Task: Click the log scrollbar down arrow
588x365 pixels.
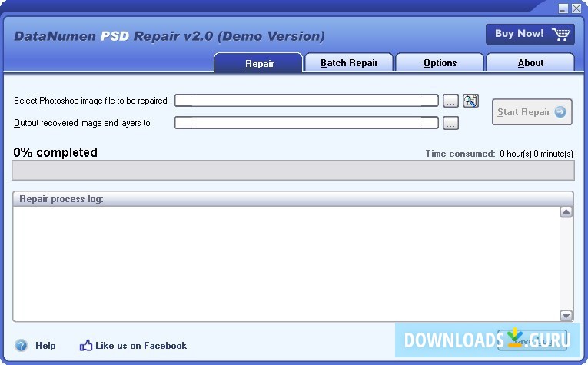Action: [x=566, y=316]
